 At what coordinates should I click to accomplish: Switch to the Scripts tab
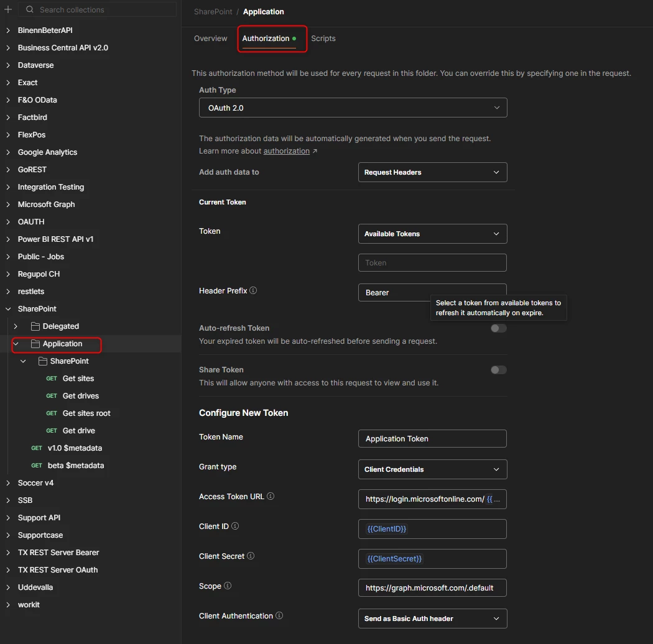point(323,39)
